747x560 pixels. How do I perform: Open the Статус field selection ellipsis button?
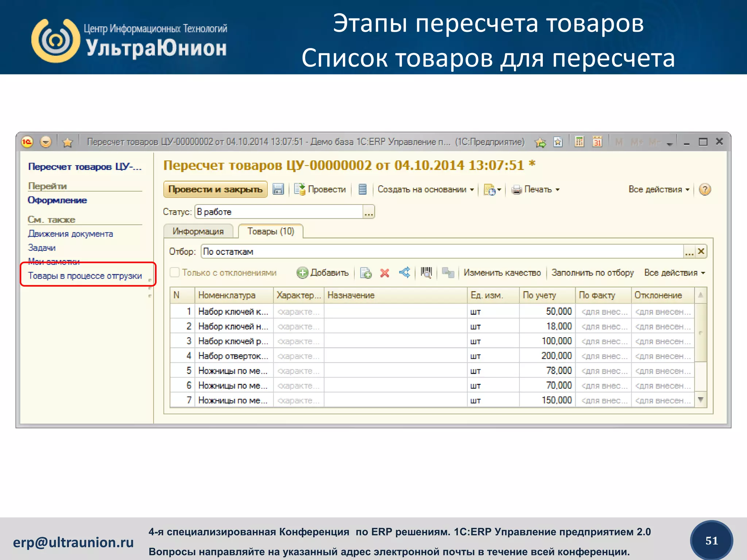[369, 212]
